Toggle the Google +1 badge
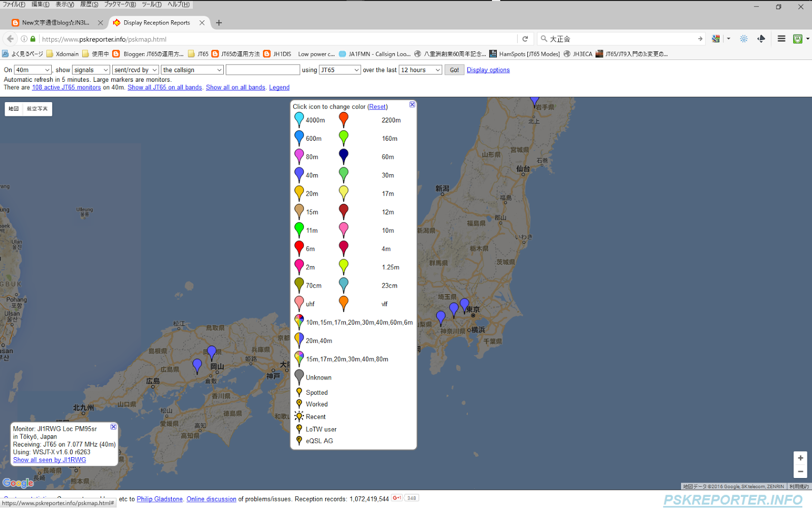Viewport: 812px width, 508px height. pos(396,498)
